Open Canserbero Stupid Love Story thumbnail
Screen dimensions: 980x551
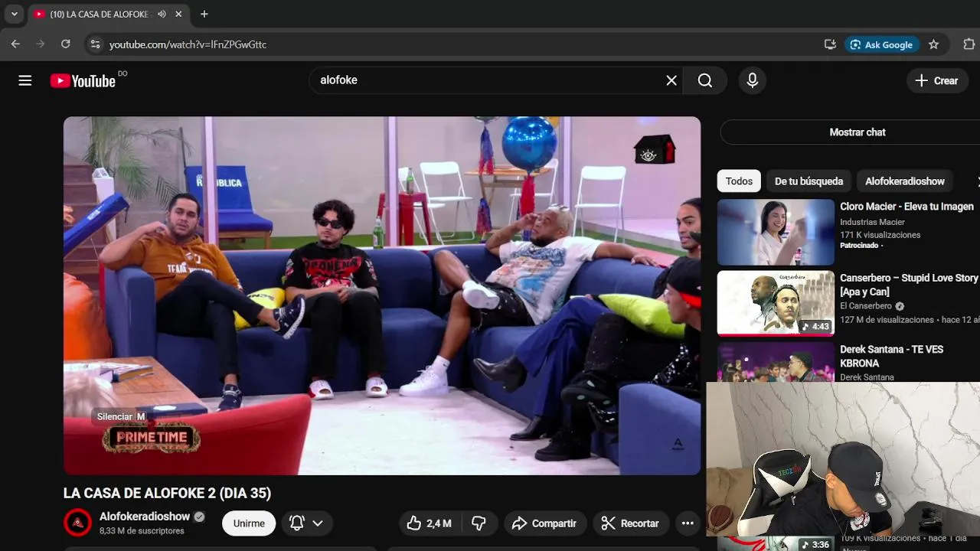click(x=776, y=303)
